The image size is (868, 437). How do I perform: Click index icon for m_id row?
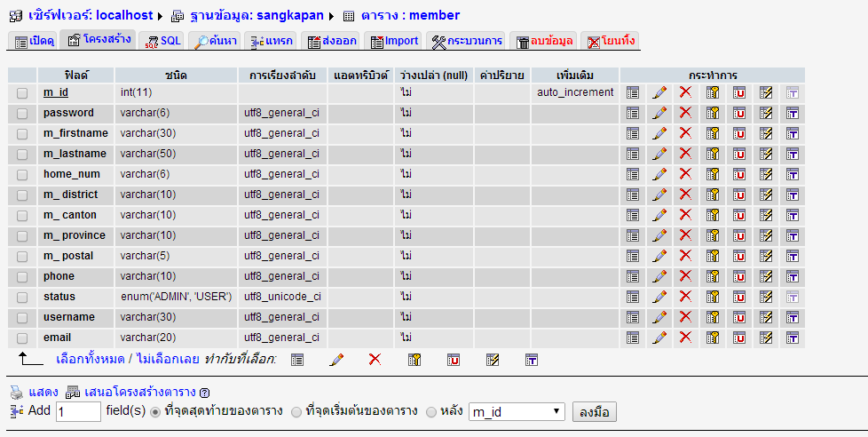766,92
